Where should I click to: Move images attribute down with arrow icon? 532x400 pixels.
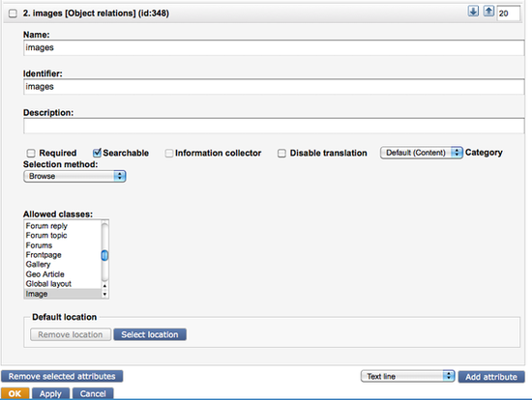(x=473, y=12)
